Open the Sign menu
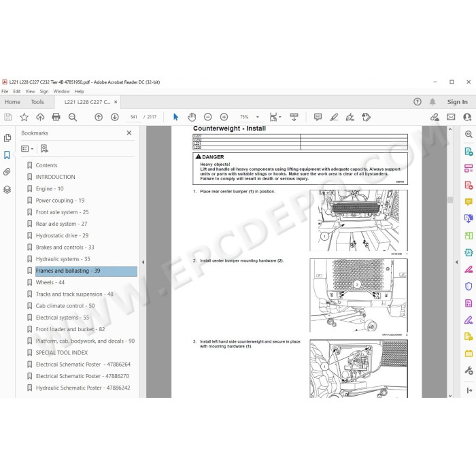Image resolution: width=476 pixels, height=476 pixels. pyautogui.click(x=44, y=91)
